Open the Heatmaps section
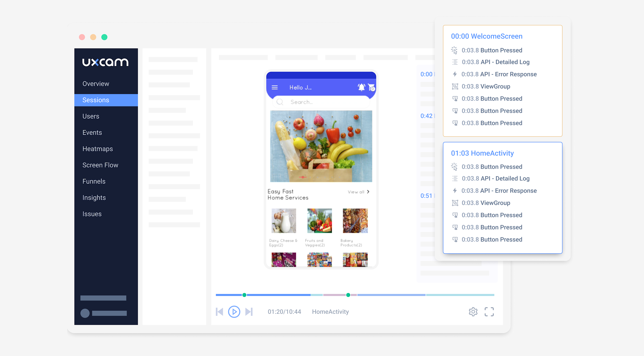Viewport: 644px width, 356px height. [97, 149]
